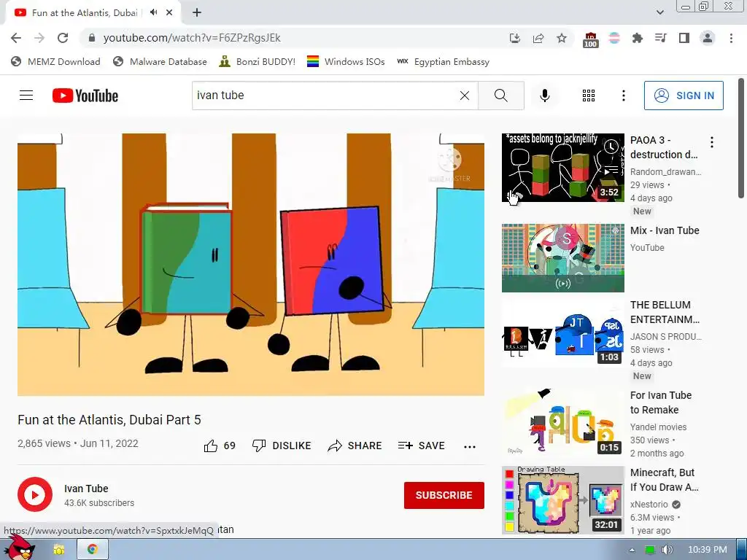Viewport: 747px width, 560px height.
Task: Go to YouTube home via logo
Action: 85,96
